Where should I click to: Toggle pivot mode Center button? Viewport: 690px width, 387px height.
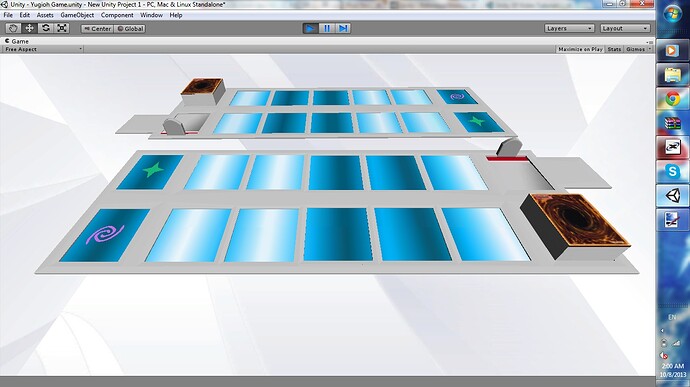(97, 29)
